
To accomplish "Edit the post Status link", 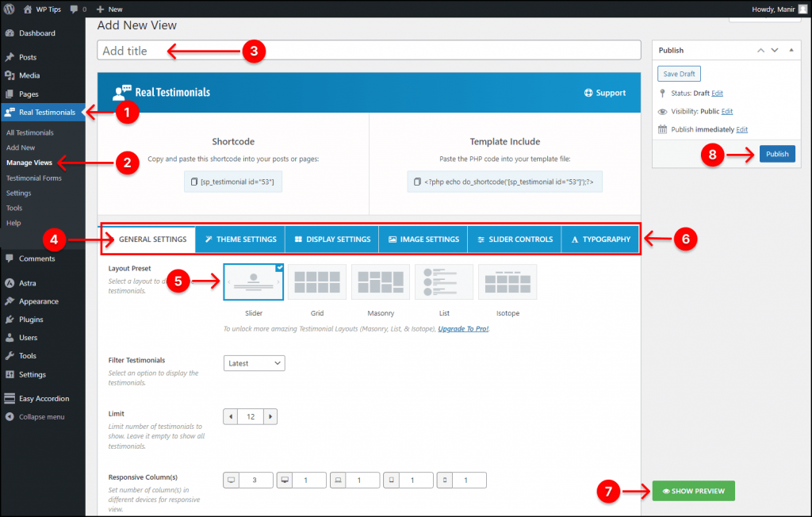I will (717, 94).
